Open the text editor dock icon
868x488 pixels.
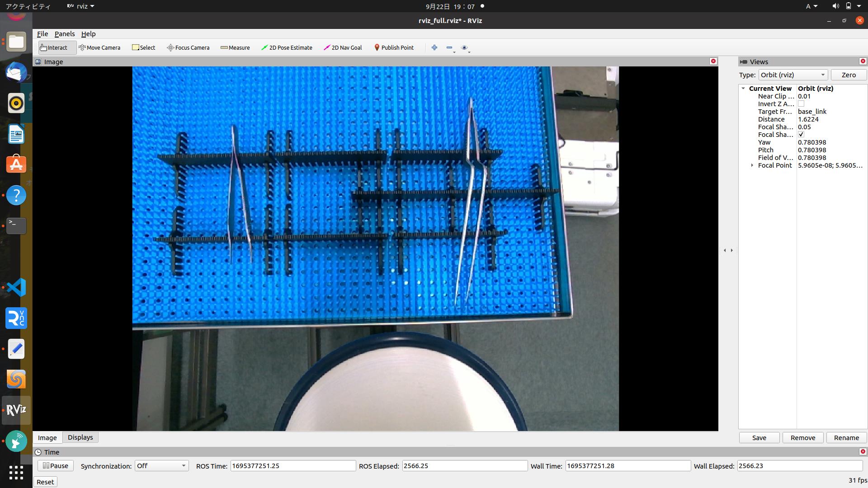click(x=16, y=349)
